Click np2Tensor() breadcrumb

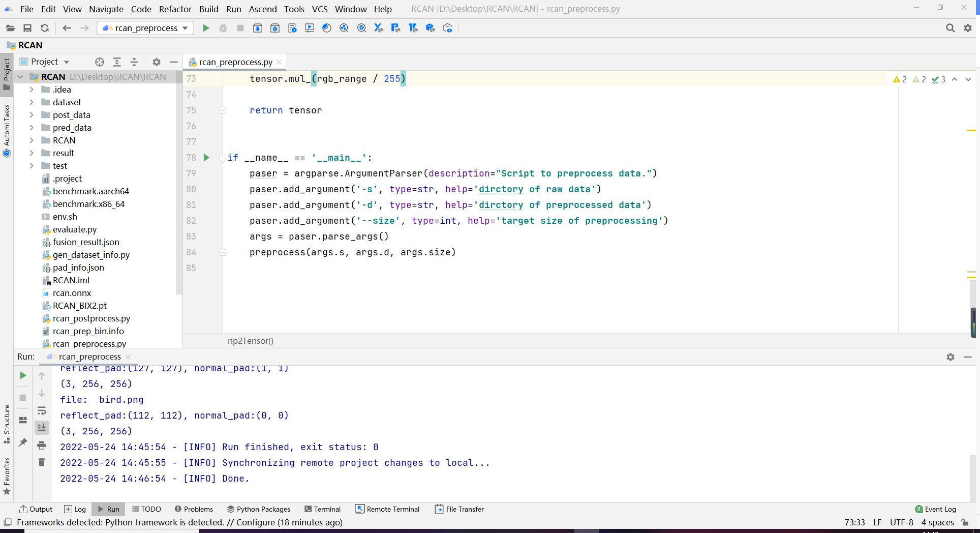click(251, 341)
